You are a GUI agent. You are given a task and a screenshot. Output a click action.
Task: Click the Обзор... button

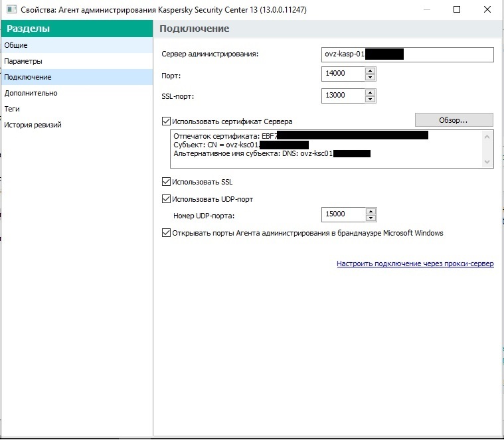[454, 120]
